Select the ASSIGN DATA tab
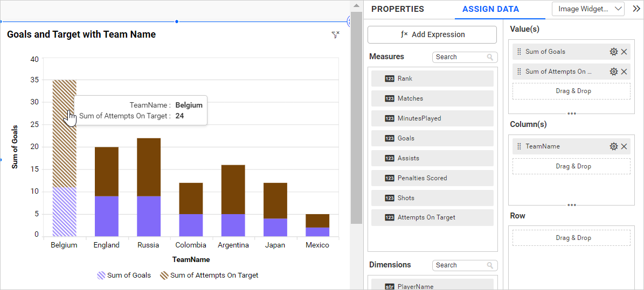The height and width of the screenshot is (290, 644). point(490,9)
